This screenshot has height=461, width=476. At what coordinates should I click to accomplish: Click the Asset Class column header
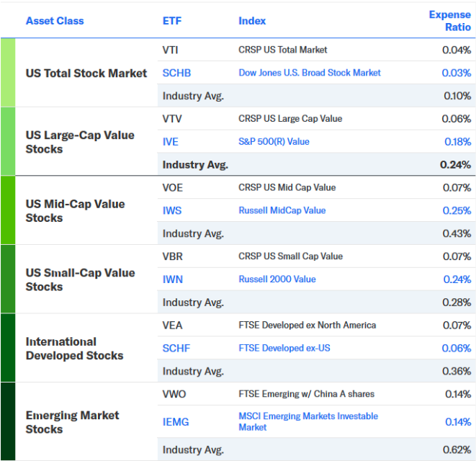click(x=55, y=21)
